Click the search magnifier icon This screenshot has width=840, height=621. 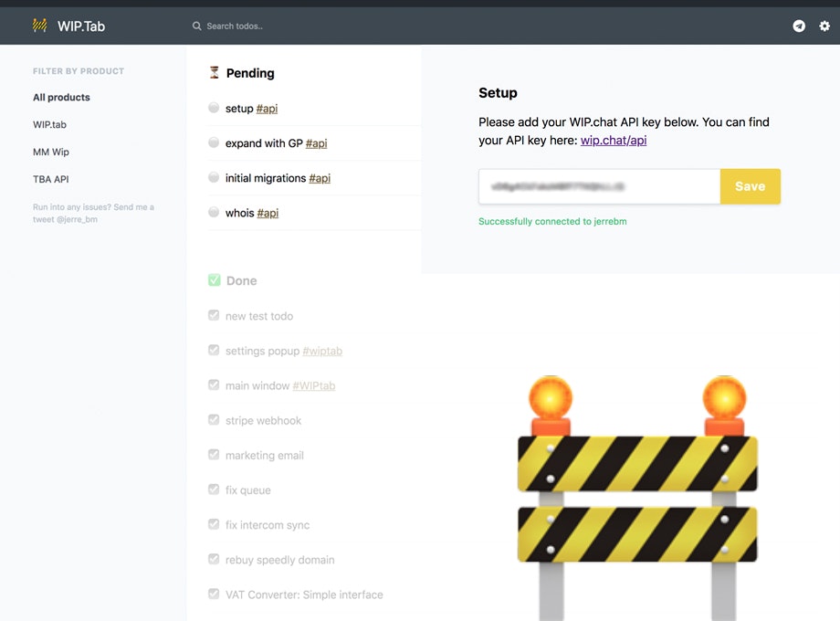[197, 26]
